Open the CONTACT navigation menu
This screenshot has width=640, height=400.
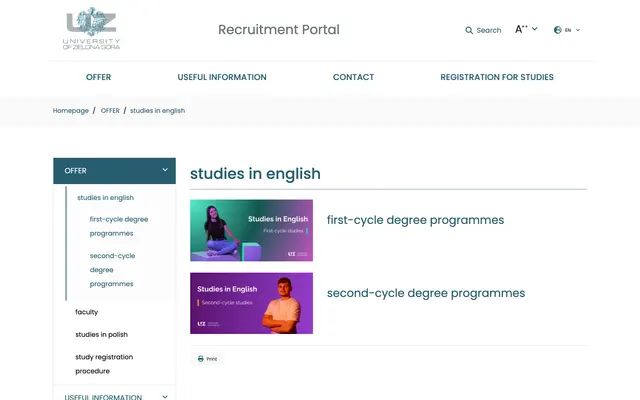click(353, 77)
